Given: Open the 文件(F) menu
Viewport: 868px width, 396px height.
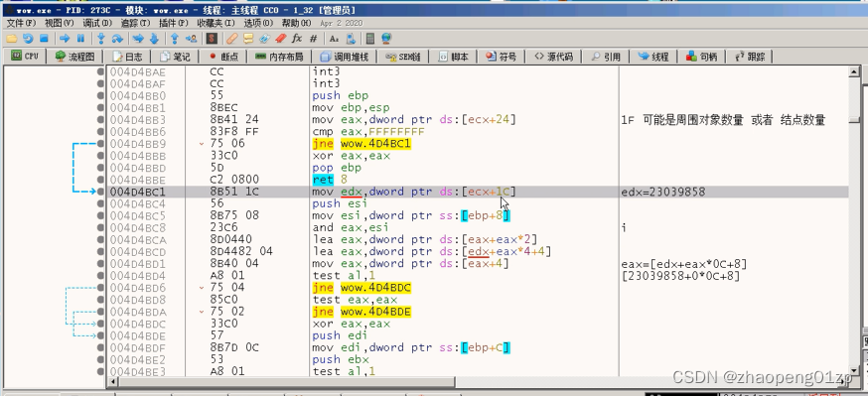Looking at the screenshot, I should point(21,23).
